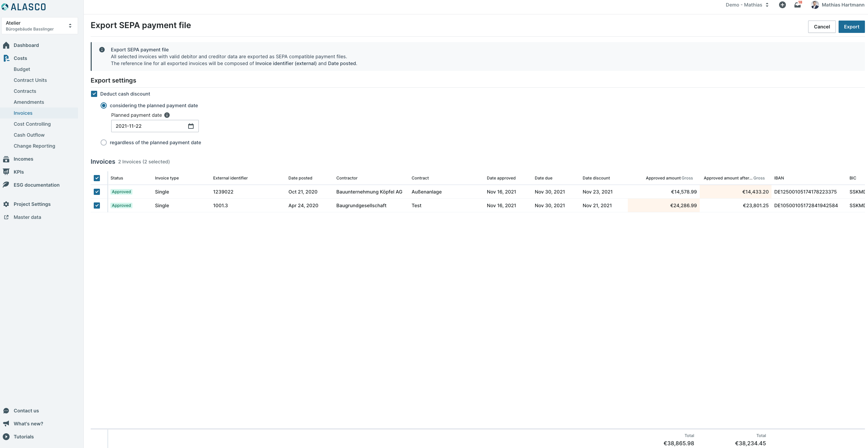This screenshot has width=868, height=448.
Task: Open Tutorials play icon
Action: [6, 437]
